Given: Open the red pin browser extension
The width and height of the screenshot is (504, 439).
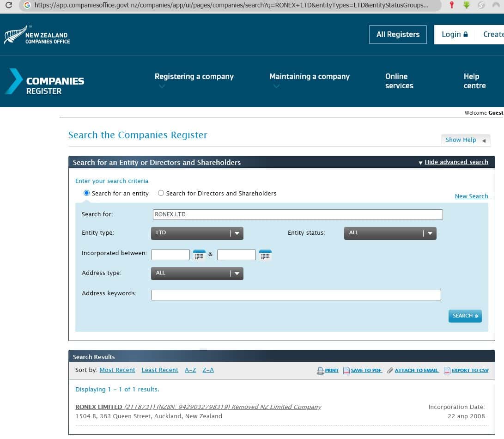Looking at the screenshot, I should 452,5.
